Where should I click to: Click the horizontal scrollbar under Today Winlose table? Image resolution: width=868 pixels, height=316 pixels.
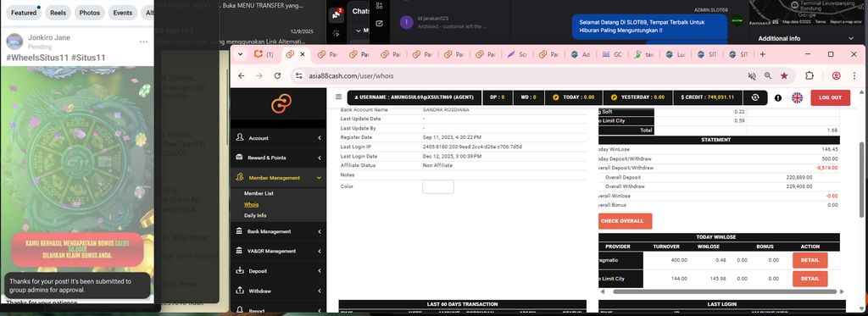(x=726, y=291)
